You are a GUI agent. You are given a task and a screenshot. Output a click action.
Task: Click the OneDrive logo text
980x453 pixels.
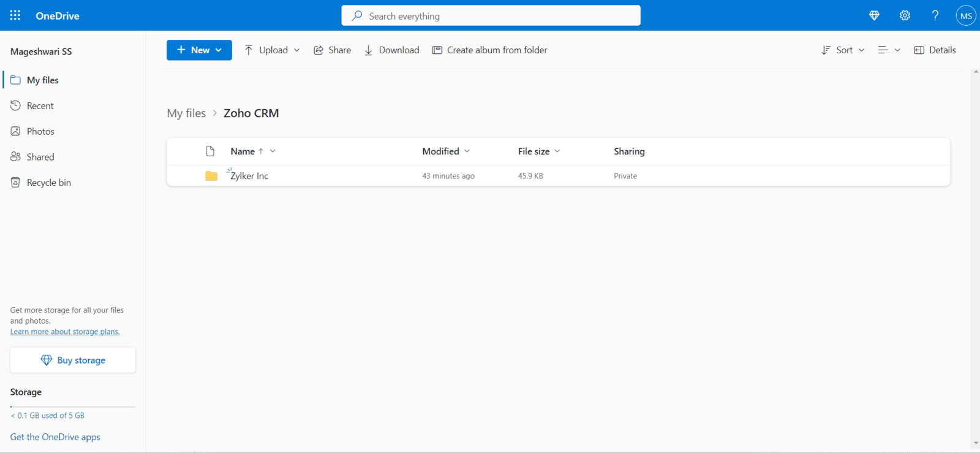click(58, 16)
